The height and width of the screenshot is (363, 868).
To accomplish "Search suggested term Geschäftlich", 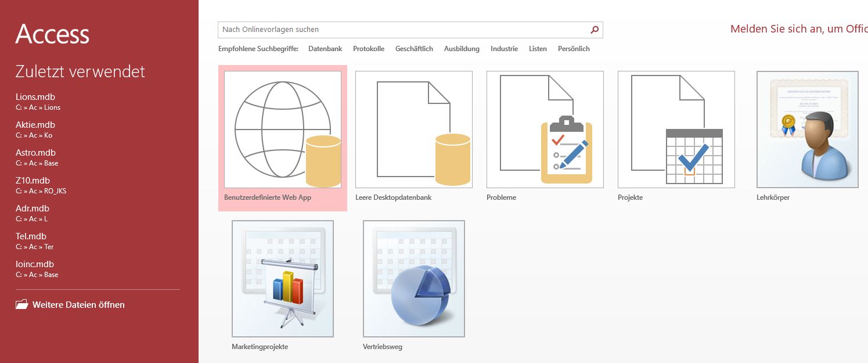I will click(414, 49).
